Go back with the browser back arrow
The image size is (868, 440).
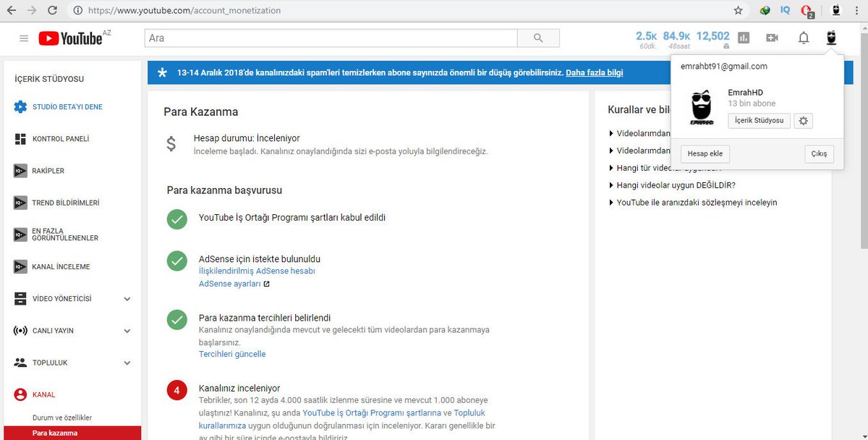pyautogui.click(x=12, y=11)
